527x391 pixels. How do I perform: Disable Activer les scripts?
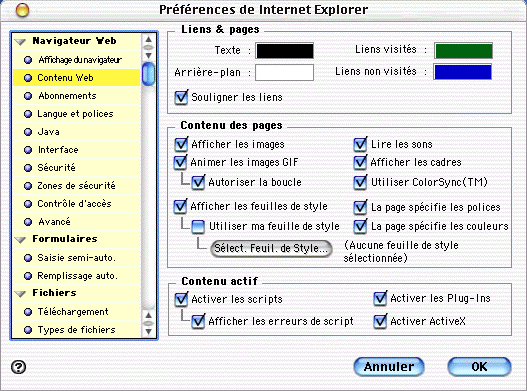[181, 299]
